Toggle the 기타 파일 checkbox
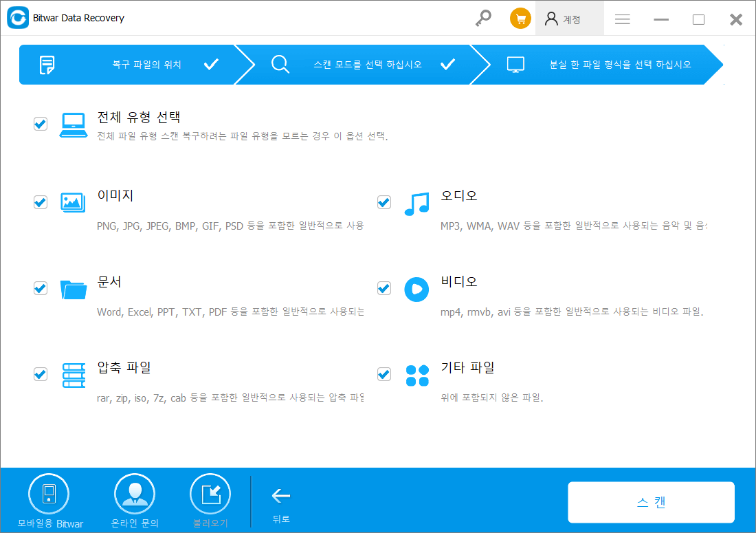 pyautogui.click(x=383, y=374)
